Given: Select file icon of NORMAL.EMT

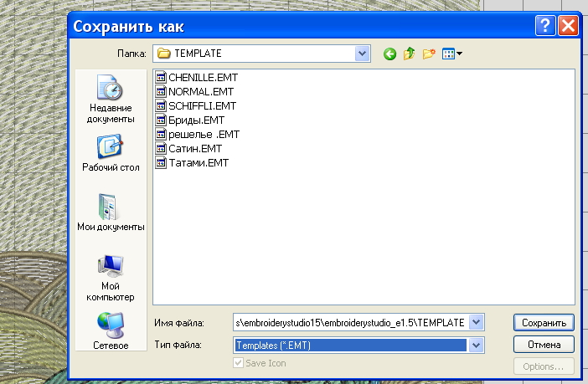Looking at the screenshot, I should point(161,91).
